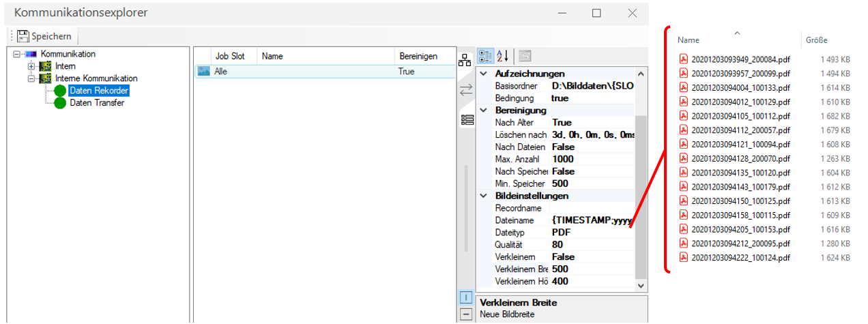Select the Nach Alter True value
The height and width of the screenshot is (324, 868).
[x=591, y=123]
